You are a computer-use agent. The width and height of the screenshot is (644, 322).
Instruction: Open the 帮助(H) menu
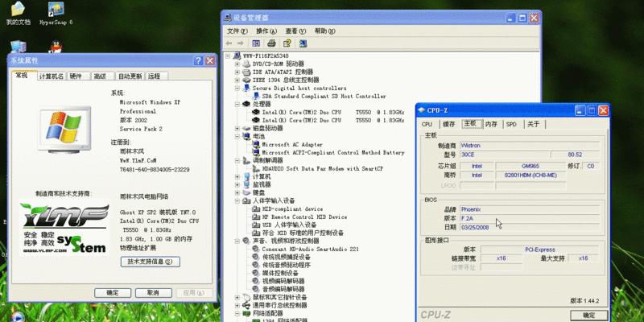(325, 31)
